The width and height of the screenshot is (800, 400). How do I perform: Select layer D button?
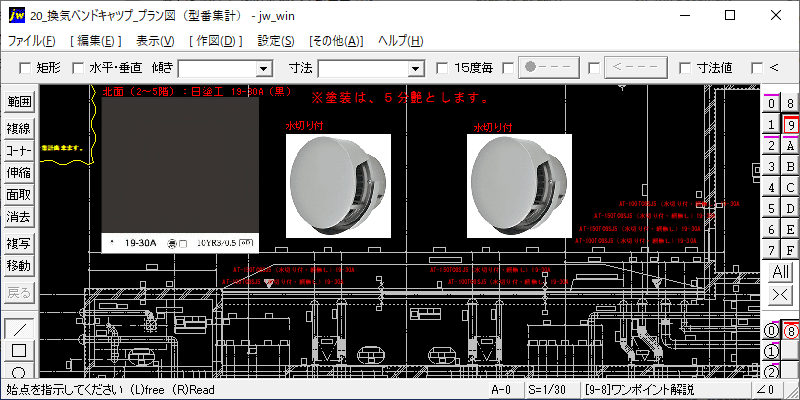[790, 208]
